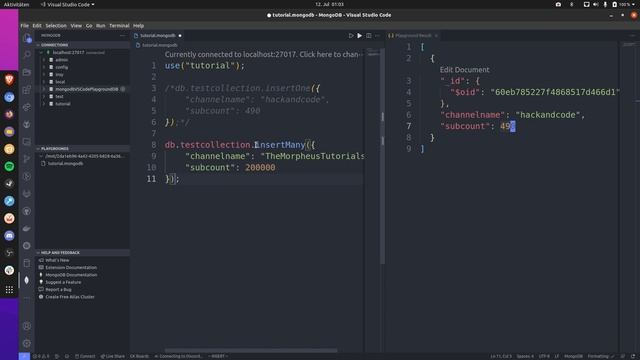Click Create Free Atlas Cluster
The height and width of the screenshot is (360, 640).
[69, 297]
